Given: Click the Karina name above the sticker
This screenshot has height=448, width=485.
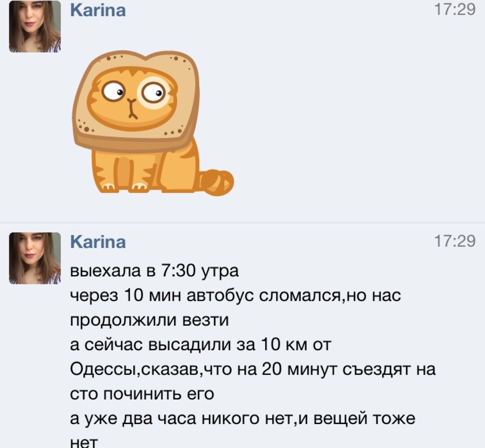Looking at the screenshot, I should 98,10.
